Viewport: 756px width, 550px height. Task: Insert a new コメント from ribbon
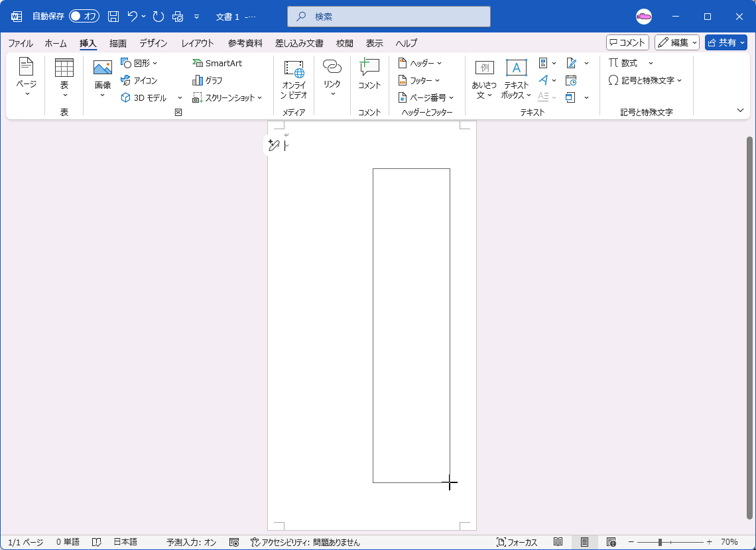[x=369, y=73]
